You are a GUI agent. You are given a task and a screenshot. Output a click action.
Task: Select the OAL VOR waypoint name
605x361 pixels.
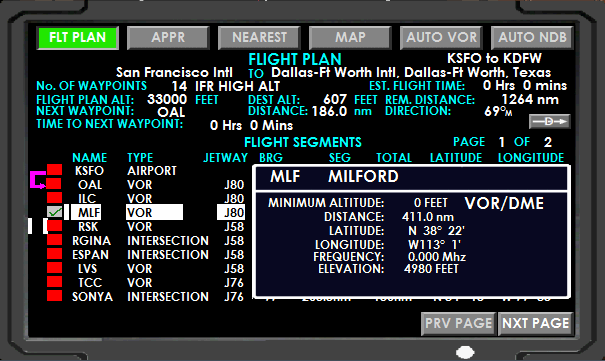tap(90, 184)
